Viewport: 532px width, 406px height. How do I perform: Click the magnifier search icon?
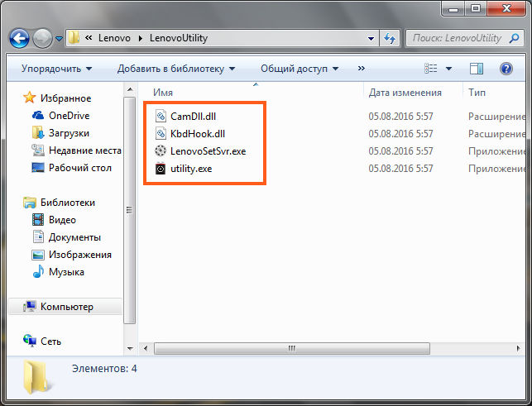pos(515,38)
